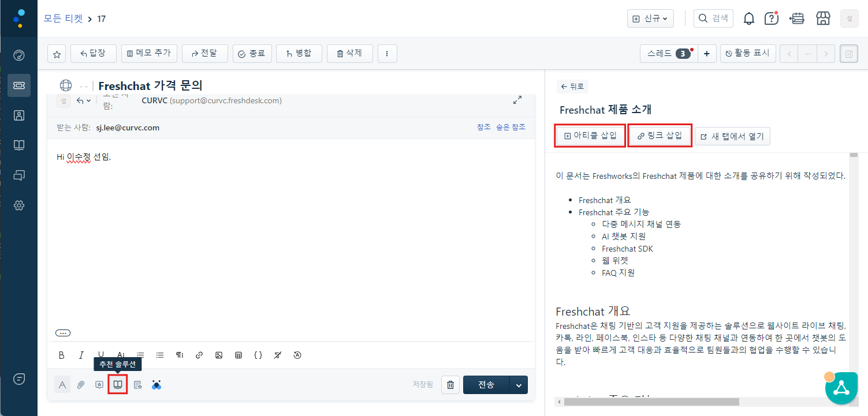Apply bold formatting in the editor
The height and width of the screenshot is (416, 868).
(x=62, y=355)
